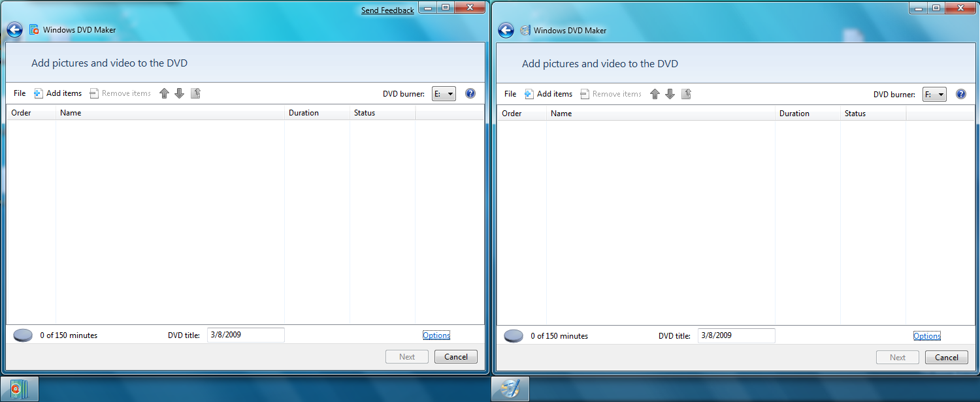Click Cancel button in left window
The image size is (980, 402).
pyautogui.click(x=456, y=357)
